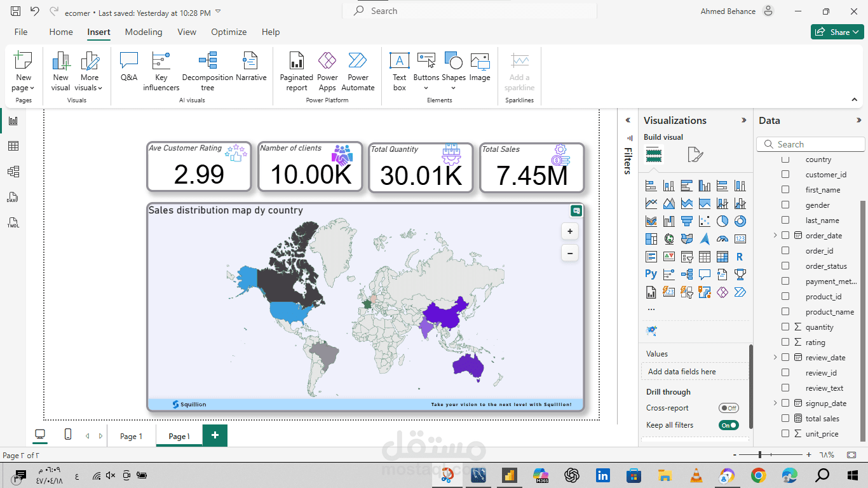Check the total sales measure

785,419
